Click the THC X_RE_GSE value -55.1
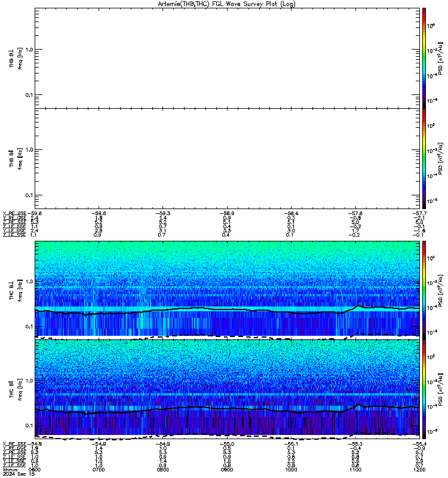Image resolution: width=448 pixels, height=478 pixels. tap(291, 444)
